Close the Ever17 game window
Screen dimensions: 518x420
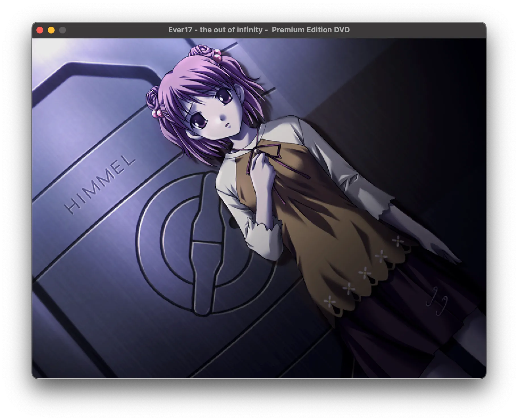coord(40,30)
